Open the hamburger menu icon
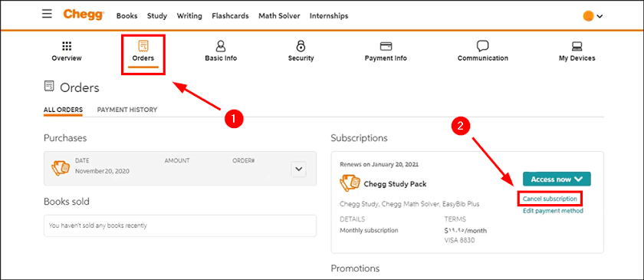 pos(47,15)
